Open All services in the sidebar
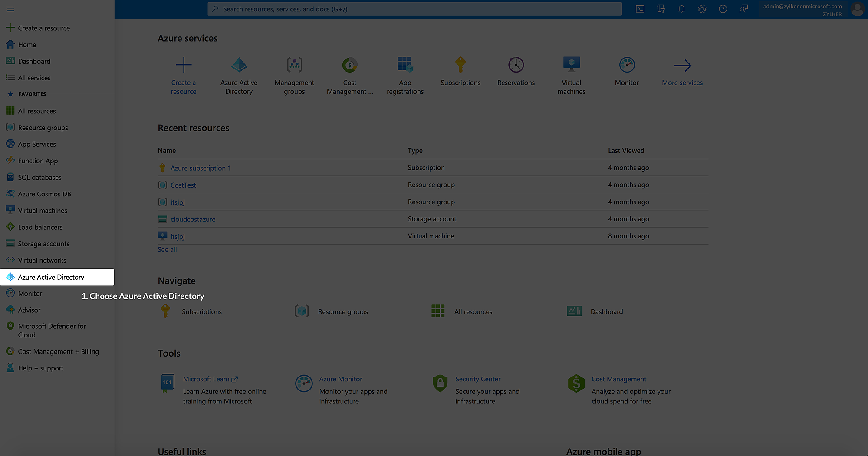The image size is (868, 456). coord(34,78)
